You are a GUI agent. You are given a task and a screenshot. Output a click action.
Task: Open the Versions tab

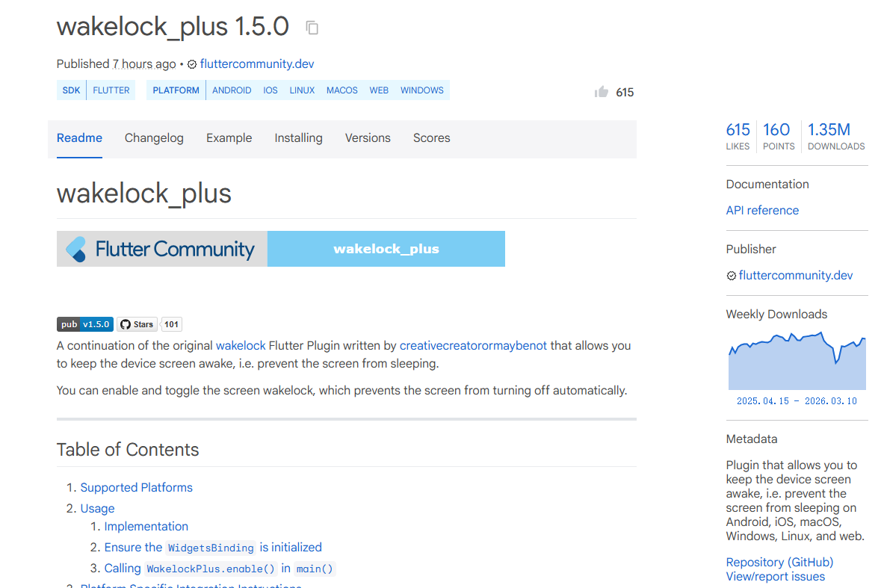pyautogui.click(x=368, y=138)
